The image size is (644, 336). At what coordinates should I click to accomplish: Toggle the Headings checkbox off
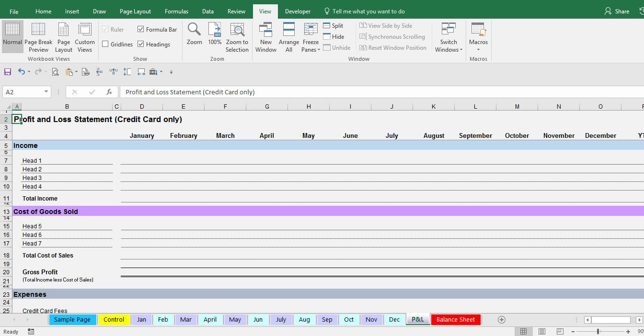(x=140, y=44)
